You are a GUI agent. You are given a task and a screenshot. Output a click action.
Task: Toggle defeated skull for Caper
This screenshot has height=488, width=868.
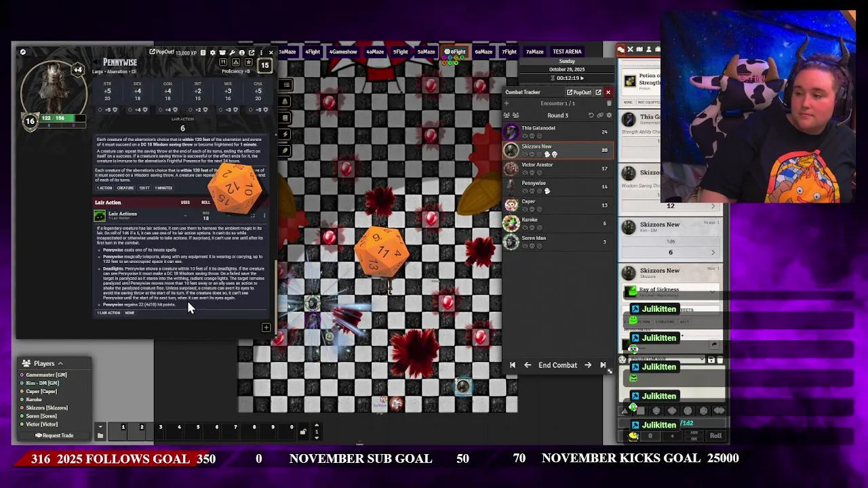coord(532,209)
